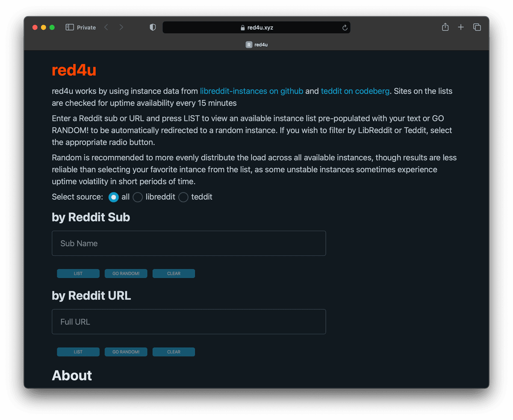Screen dimensions: 513x420
Task: Reload the red4u.xyz page
Action: point(345,28)
